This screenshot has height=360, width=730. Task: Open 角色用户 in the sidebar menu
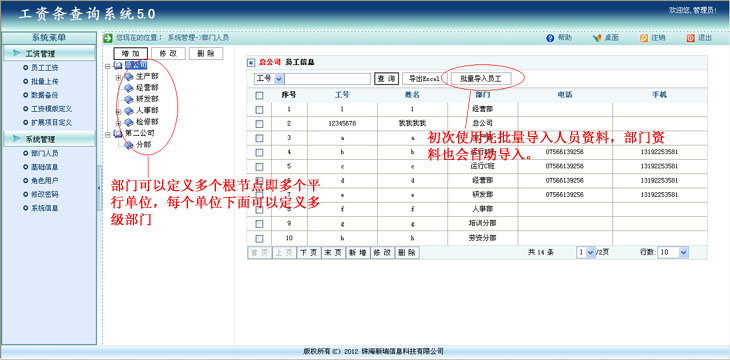(45, 181)
